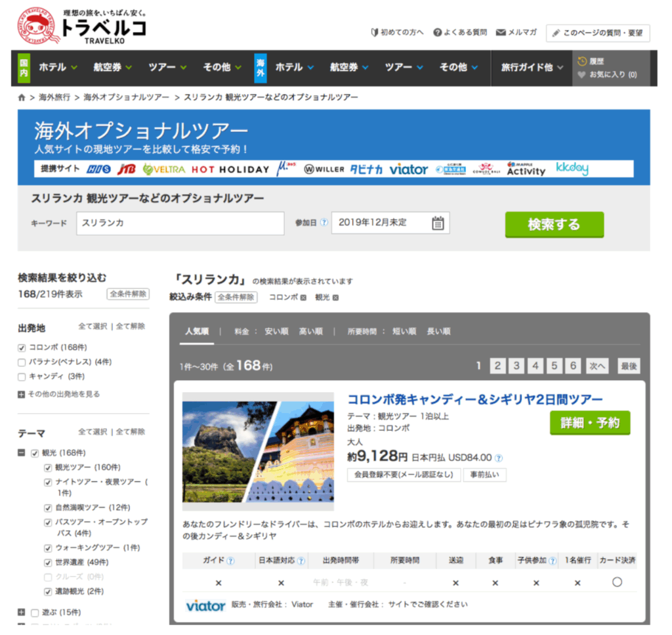Screen dimensions: 672x635
Task: Sort by 長い順 duration
Action: pos(438,332)
